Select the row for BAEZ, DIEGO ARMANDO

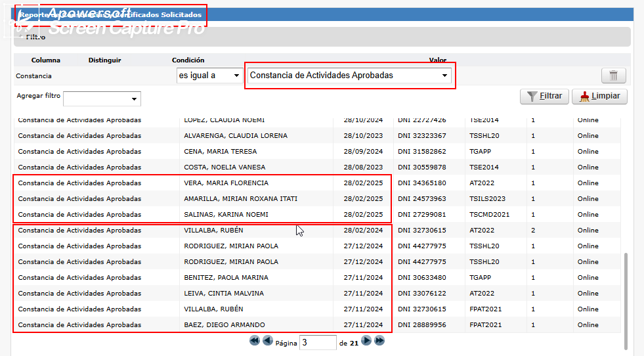[x=224, y=325]
